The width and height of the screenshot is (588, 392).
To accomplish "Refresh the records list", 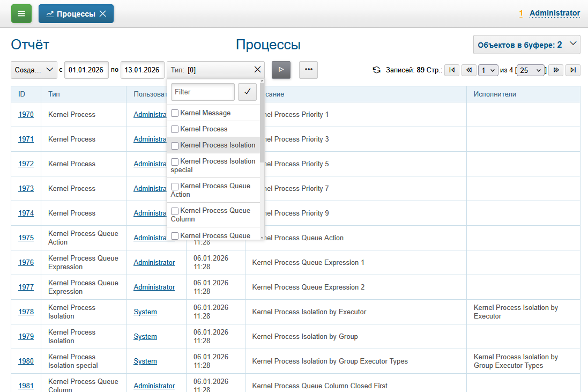I will tap(377, 70).
